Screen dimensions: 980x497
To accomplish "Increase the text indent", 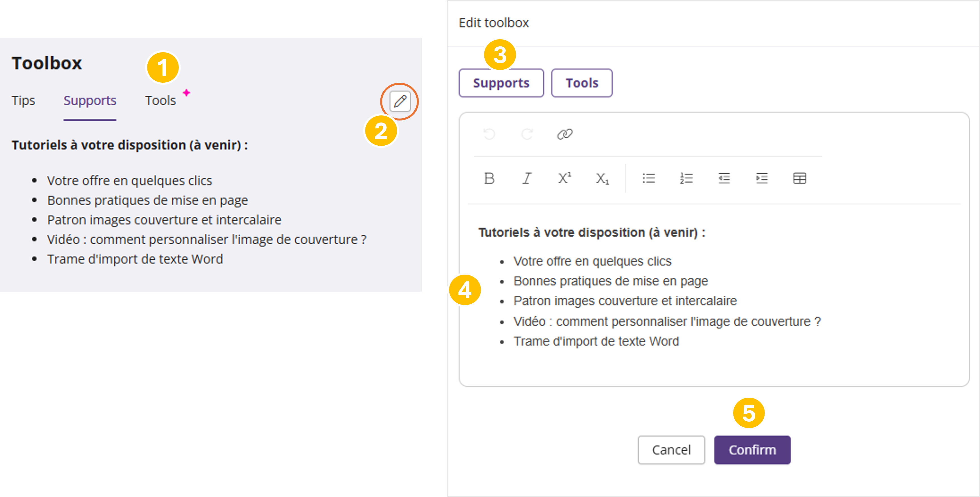I will [762, 178].
